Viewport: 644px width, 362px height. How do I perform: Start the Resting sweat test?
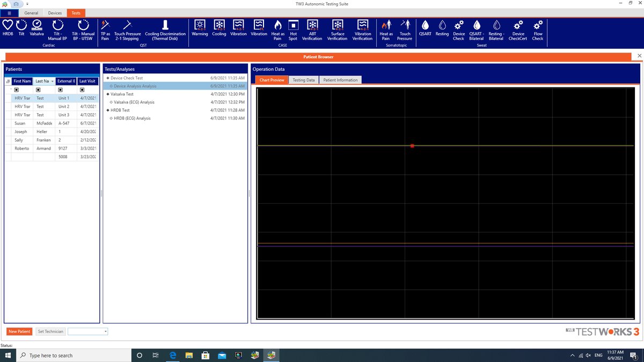[442, 28]
